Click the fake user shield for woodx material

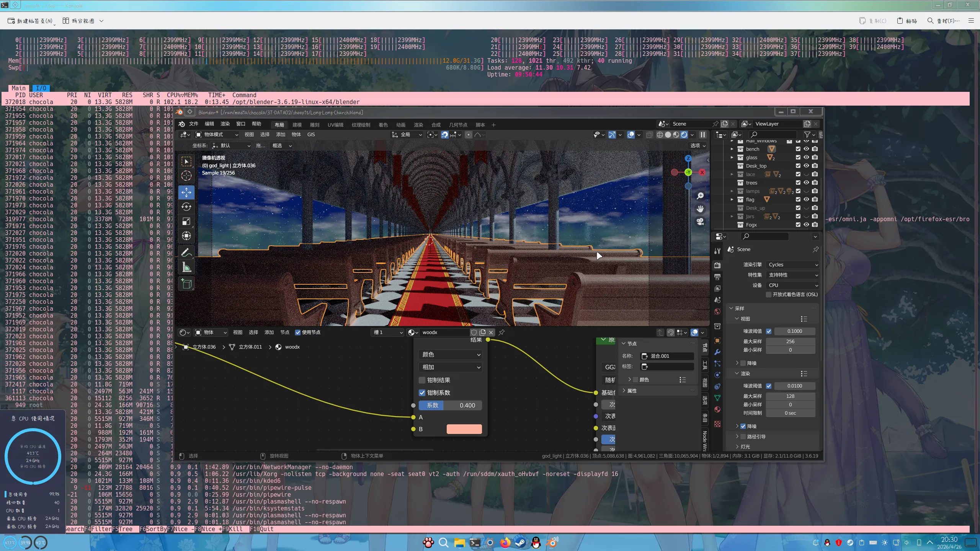point(474,333)
